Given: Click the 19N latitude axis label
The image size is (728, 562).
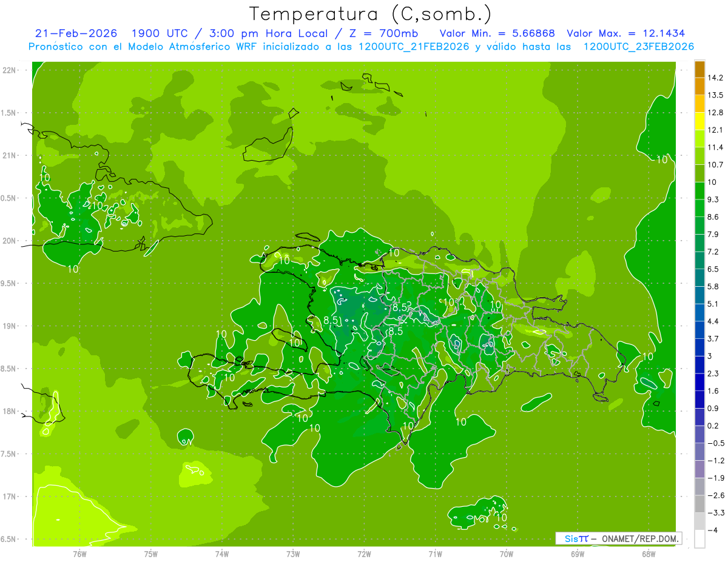Looking at the screenshot, I should [x=10, y=326].
